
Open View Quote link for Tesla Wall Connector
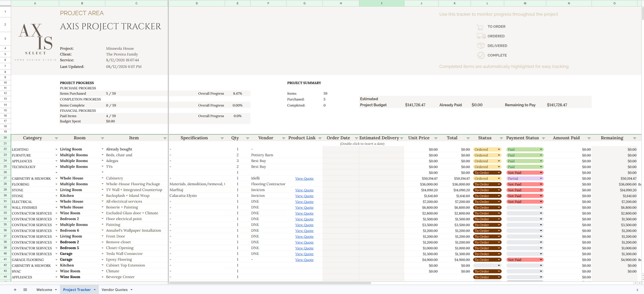(x=304, y=254)
